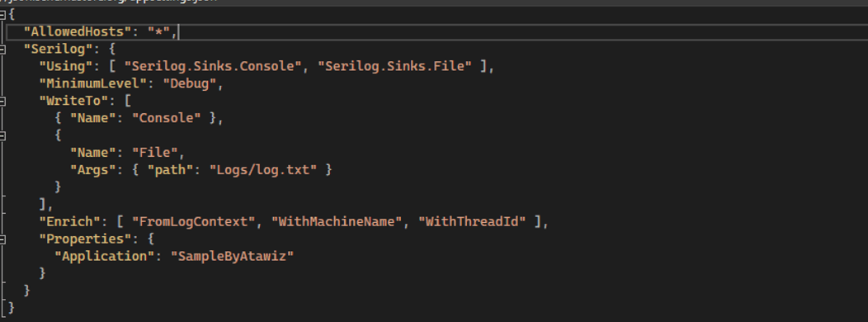Collapse the File sink object fold marker
Screen dimensions: 868x322
2,135
